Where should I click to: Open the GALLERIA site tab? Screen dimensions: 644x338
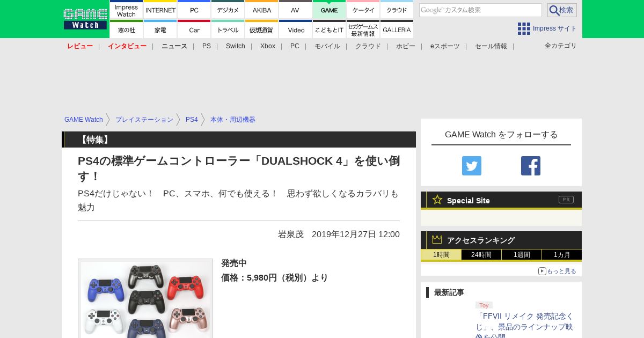pyautogui.click(x=397, y=29)
